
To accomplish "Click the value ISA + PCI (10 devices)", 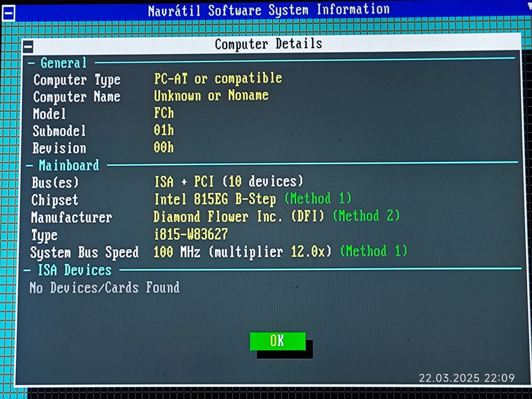I will [x=228, y=181].
